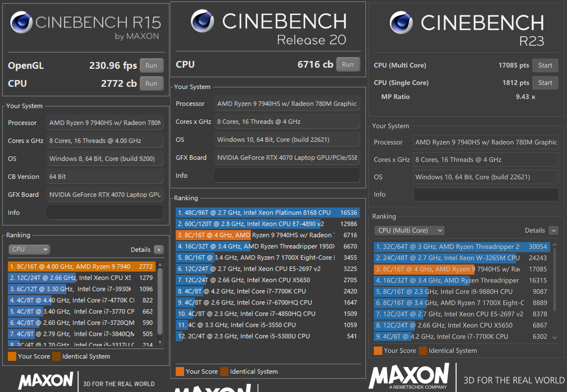567x392 pixels.
Task: Select R23 ranking row Xeon X5650 6867
Action: 462,325
